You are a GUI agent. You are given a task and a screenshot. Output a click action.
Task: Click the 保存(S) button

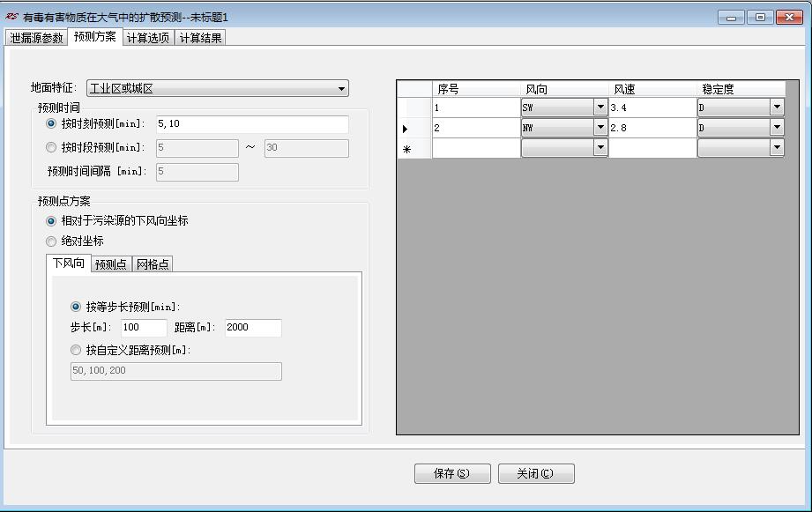[x=452, y=474]
